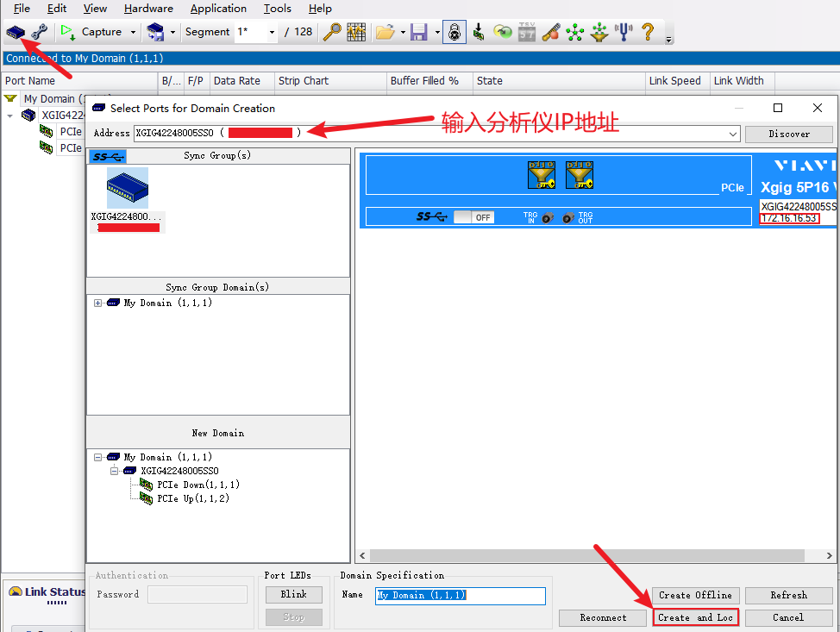Open the dropdown arrow next to device save icon
The width and height of the screenshot is (840, 632).
click(172, 32)
